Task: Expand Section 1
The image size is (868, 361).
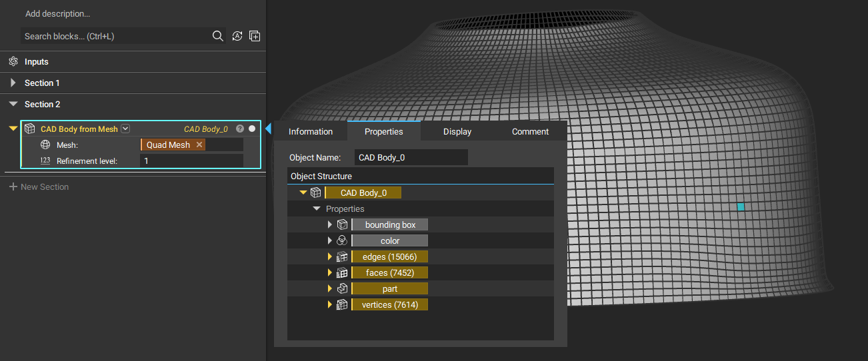Action: (x=13, y=83)
